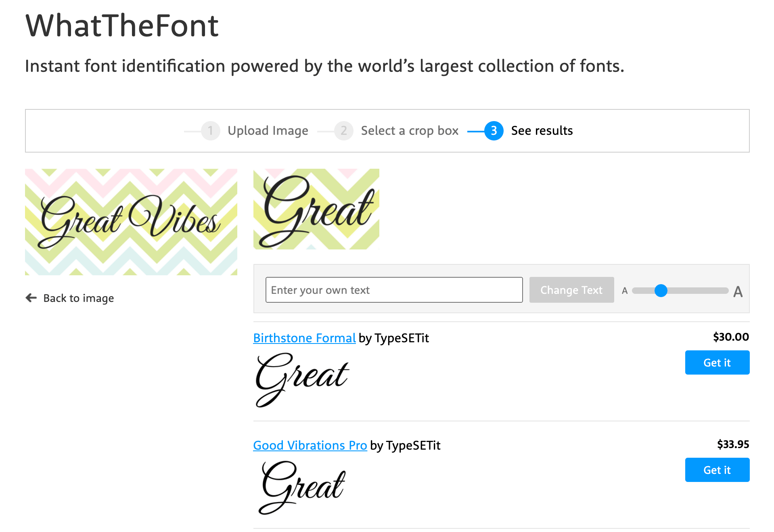Click the step 1 Upload Image circle

[209, 130]
